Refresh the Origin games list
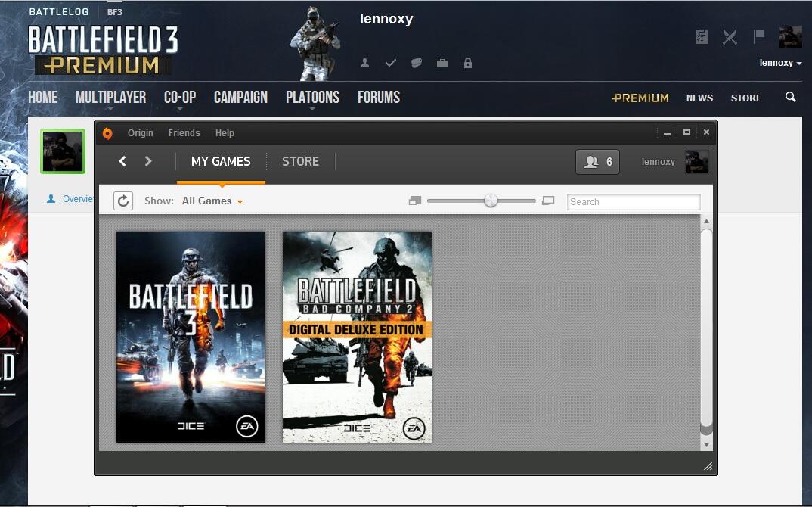Screen dimensions: 812x507 point(123,201)
